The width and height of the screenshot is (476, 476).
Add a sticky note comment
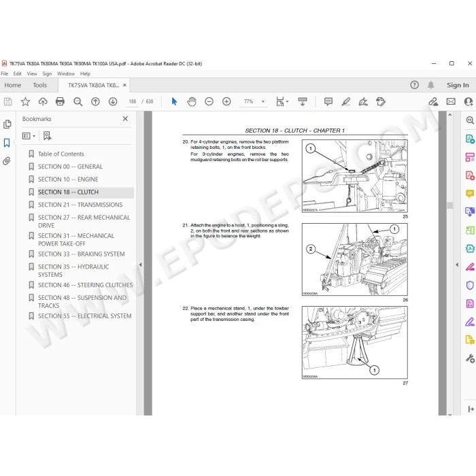pyautogui.click(x=328, y=101)
